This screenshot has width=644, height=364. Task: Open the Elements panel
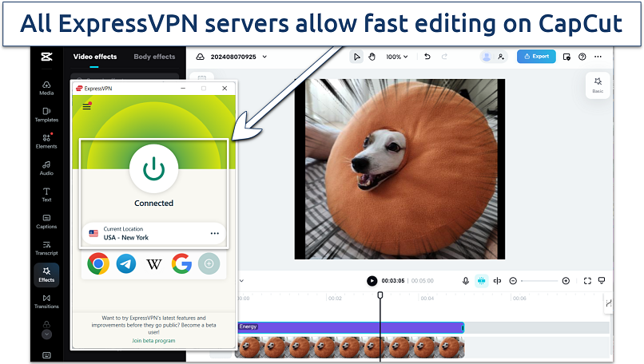pyautogui.click(x=46, y=141)
